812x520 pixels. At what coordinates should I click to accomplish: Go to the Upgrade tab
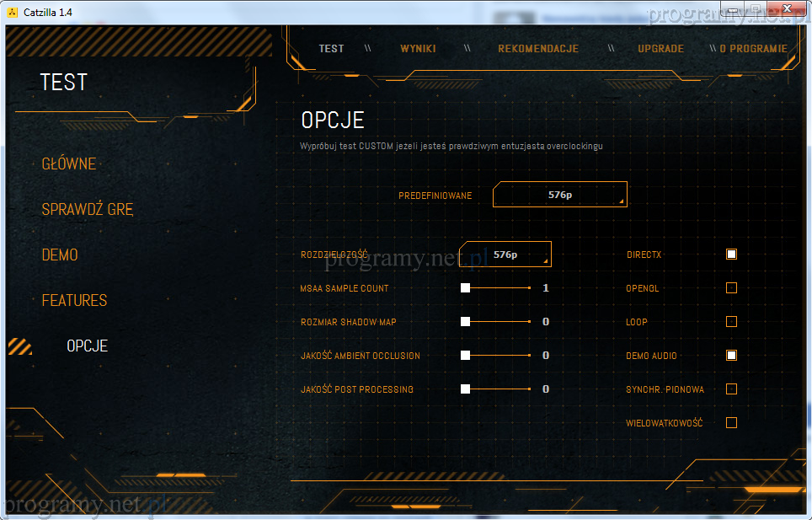660,48
